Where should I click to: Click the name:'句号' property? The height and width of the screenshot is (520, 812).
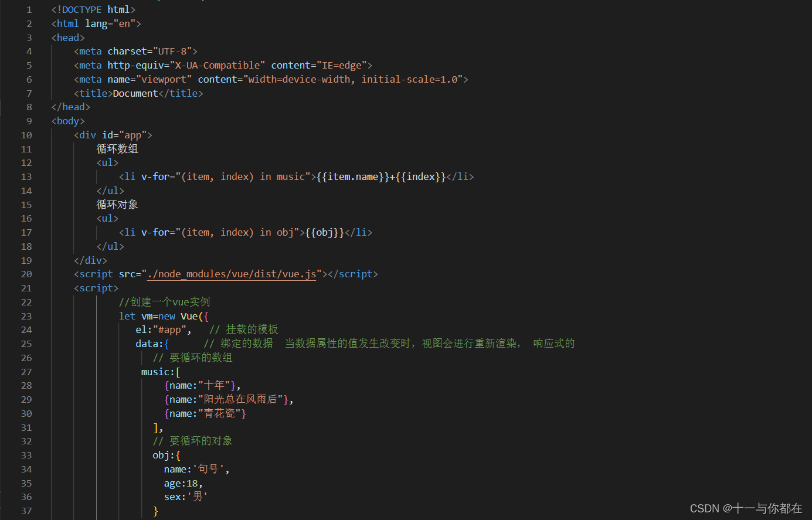tap(194, 469)
